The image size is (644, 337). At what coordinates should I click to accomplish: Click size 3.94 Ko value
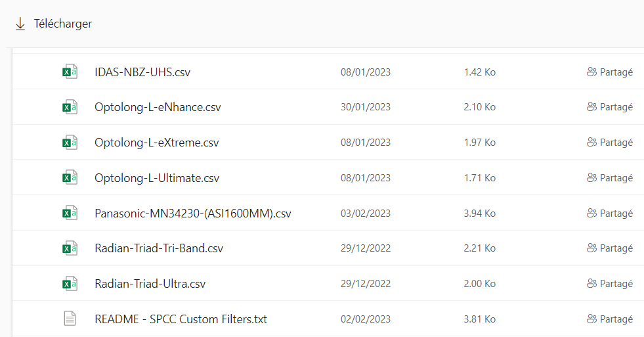480,213
